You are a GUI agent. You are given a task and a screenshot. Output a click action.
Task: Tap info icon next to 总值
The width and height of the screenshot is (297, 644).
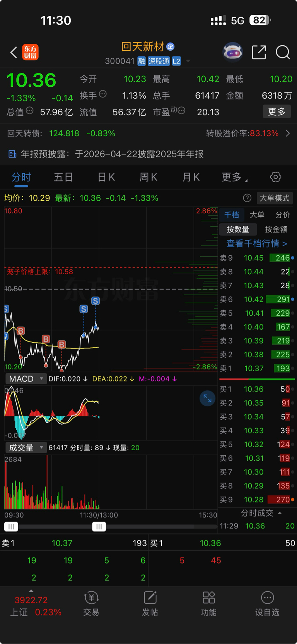point(30,111)
